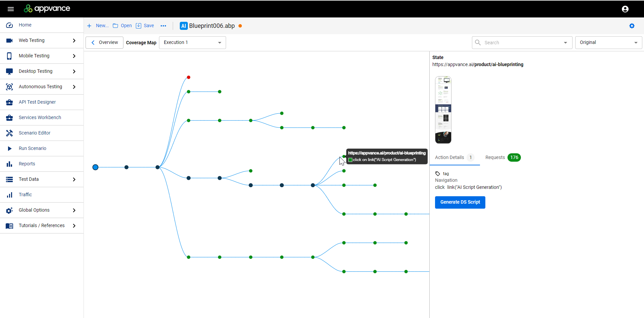Select the large blue root node
644x318 pixels.
tap(95, 167)
